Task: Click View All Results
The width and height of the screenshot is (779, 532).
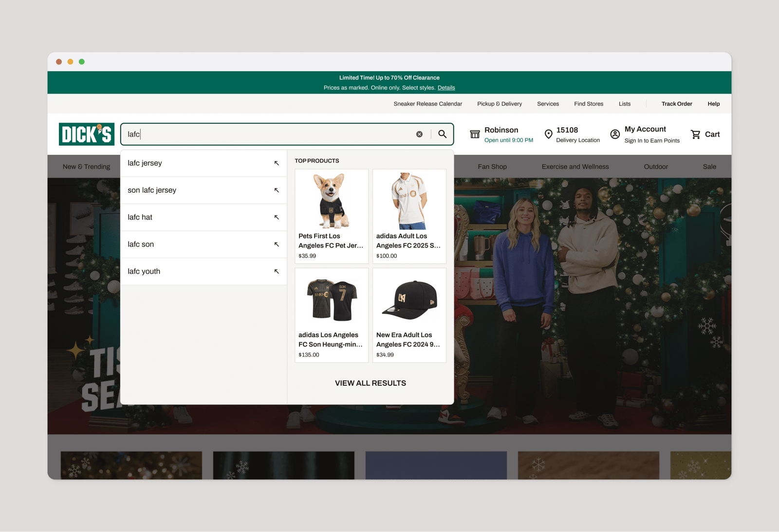Action: click(x=370, y=383)
